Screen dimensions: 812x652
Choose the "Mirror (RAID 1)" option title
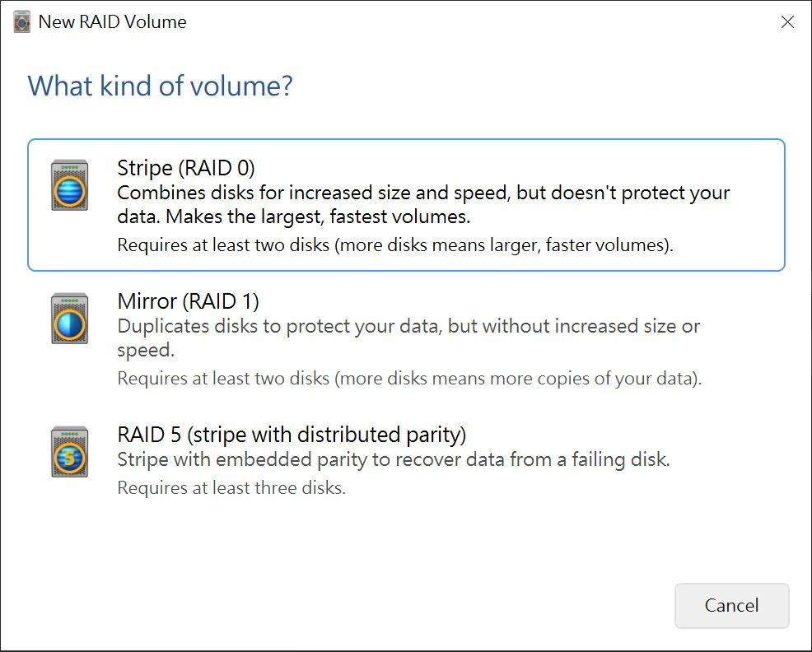click(x=188, y=301)
